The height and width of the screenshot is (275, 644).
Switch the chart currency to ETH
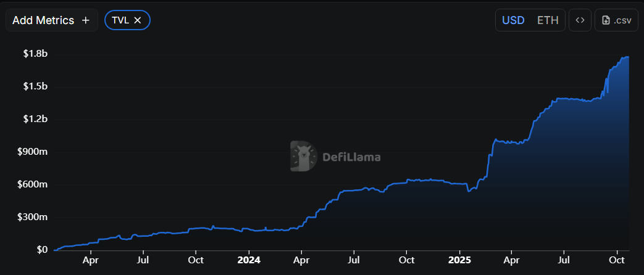coord(548,20)
